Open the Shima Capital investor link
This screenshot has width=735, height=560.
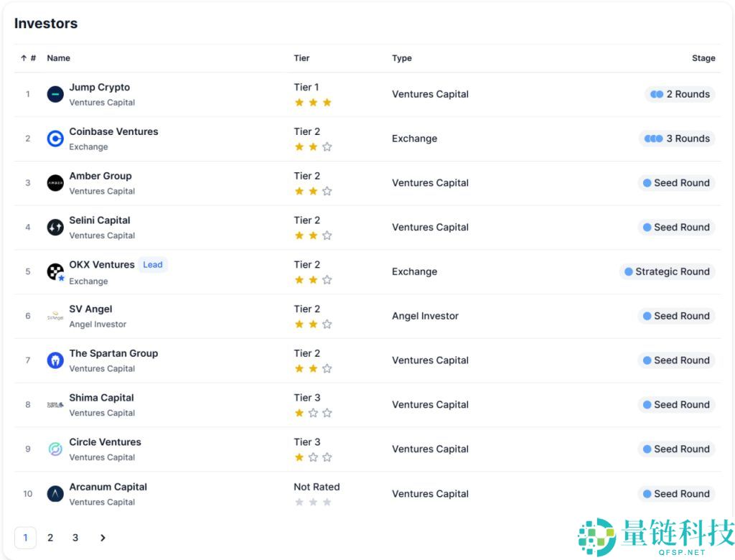101,398
